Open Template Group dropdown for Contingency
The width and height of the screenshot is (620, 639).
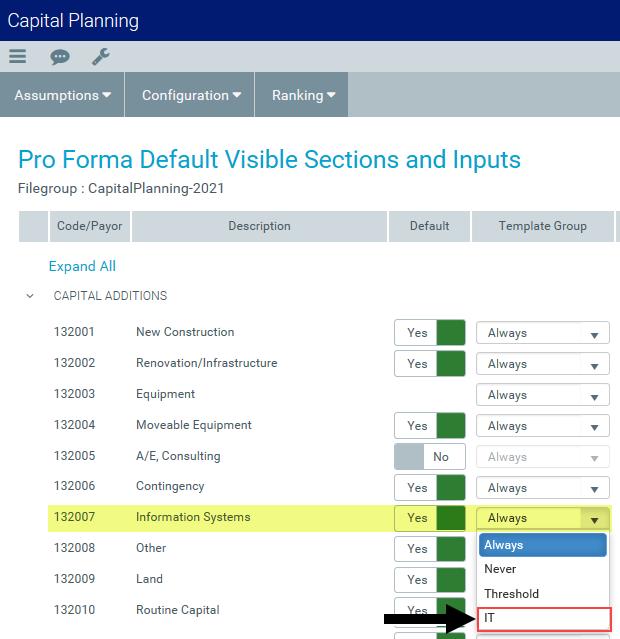(x=542, y=488)
